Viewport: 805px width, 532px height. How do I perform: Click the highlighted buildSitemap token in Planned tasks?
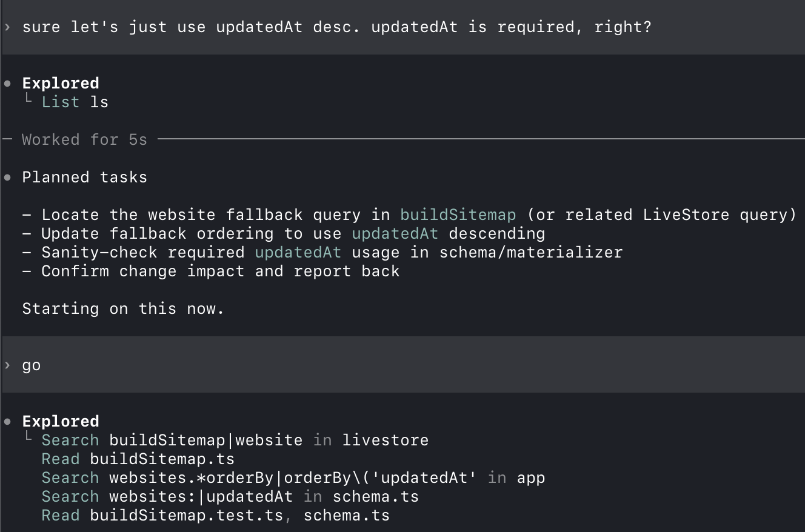(458, 214)
